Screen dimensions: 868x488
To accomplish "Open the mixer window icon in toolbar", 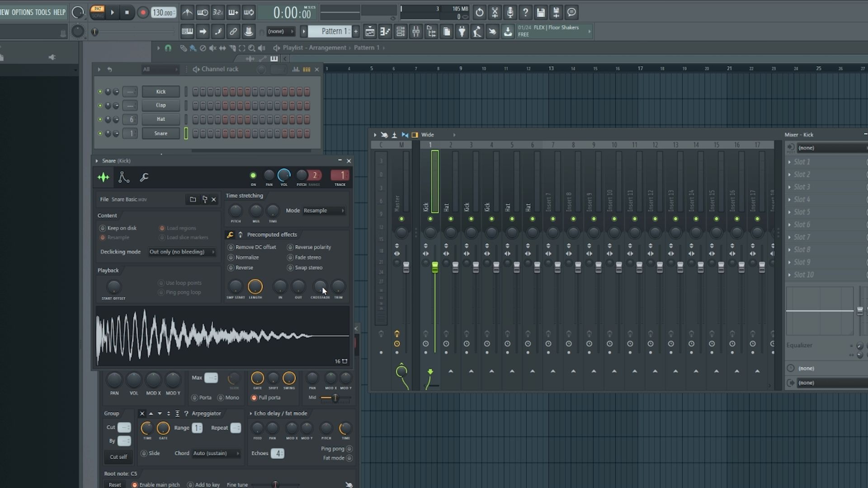I will [x=416, y=31].
